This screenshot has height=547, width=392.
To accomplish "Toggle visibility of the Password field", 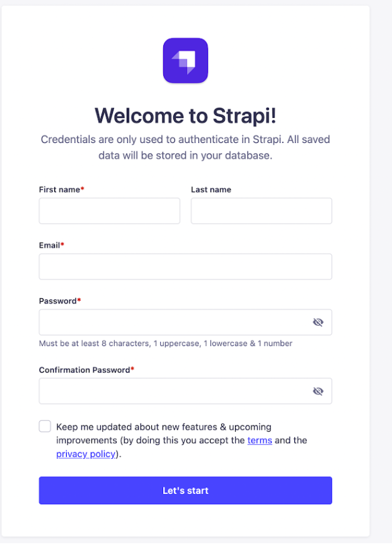I will (318, 322).
